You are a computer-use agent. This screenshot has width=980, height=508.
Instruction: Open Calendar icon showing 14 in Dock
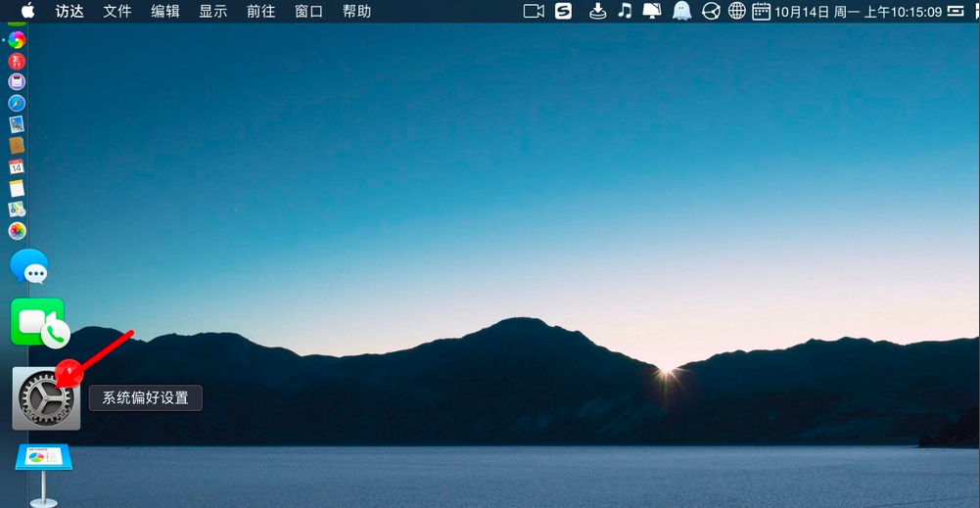click(17, 166)
